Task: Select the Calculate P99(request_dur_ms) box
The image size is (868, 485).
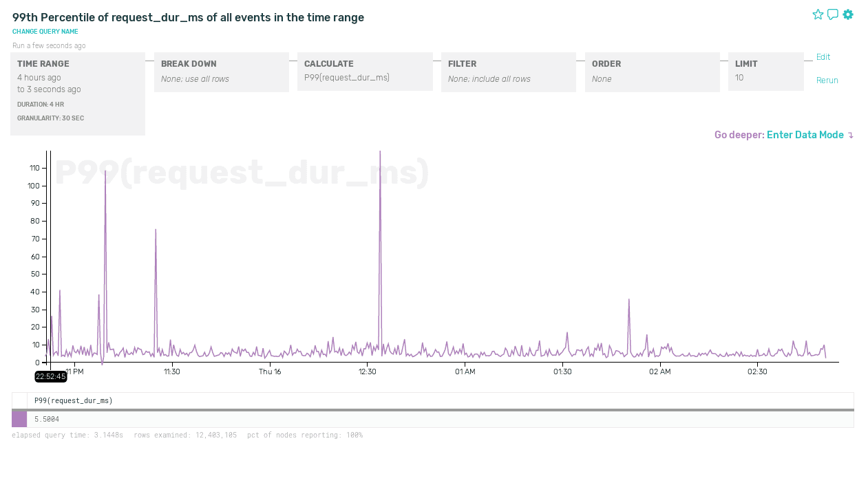Action: tap(365, 71)
